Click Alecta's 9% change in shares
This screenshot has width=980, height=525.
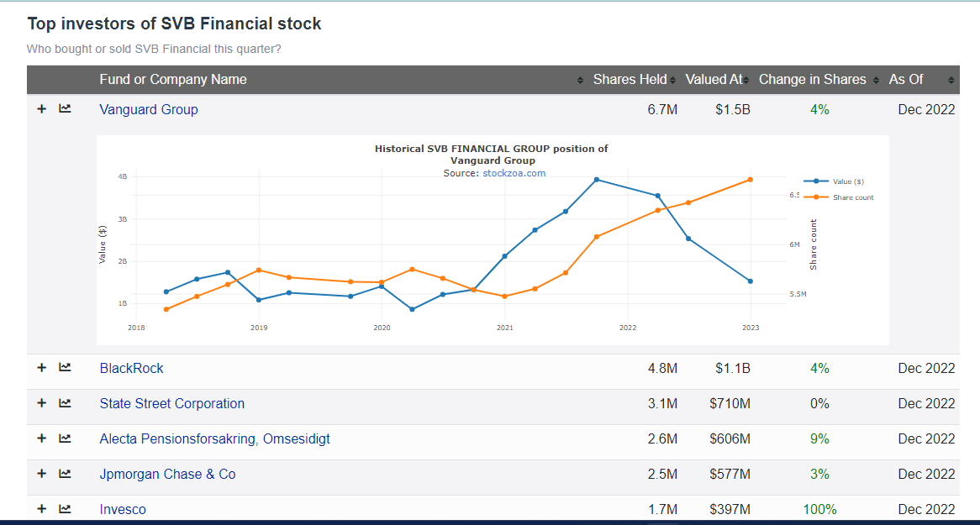coord(819,439)
